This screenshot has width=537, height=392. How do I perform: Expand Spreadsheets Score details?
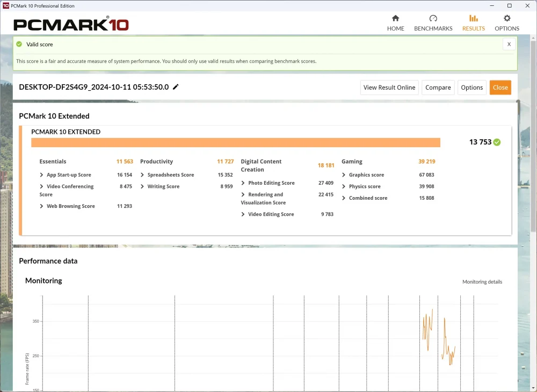142,175
